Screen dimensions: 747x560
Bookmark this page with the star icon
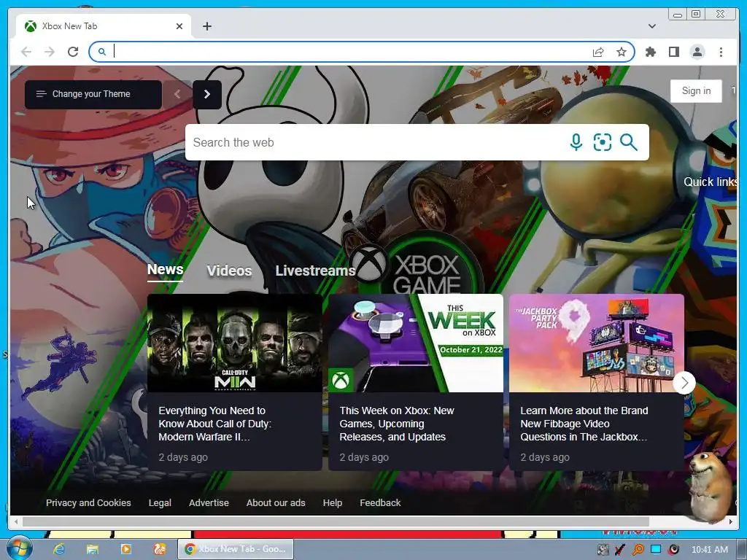622,52
